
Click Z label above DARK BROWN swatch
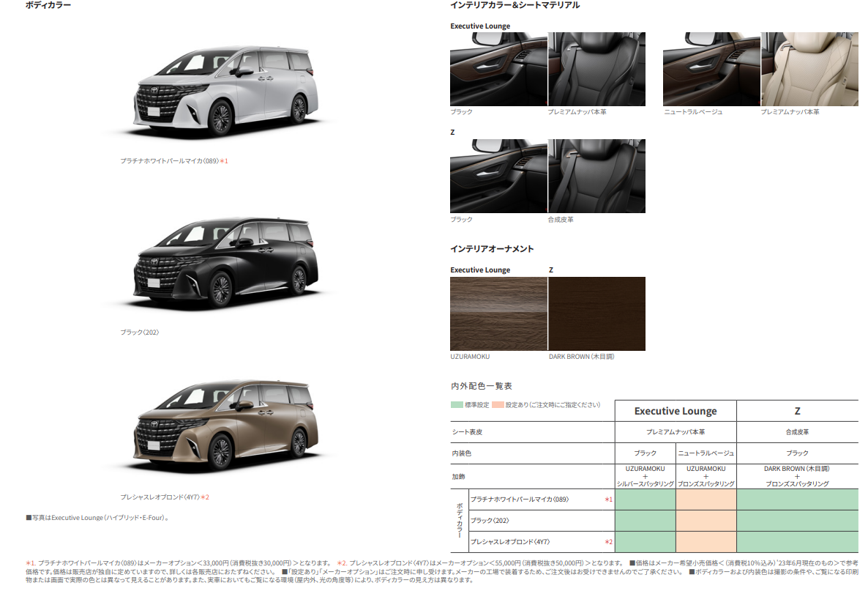pyautogui.click(x=551, y=270)
